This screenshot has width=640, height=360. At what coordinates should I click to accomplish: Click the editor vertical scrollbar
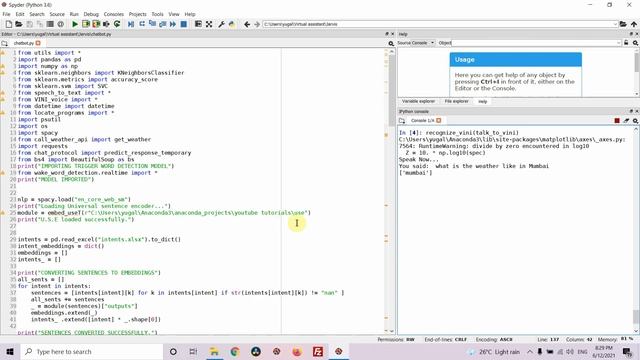click(392, 191)
